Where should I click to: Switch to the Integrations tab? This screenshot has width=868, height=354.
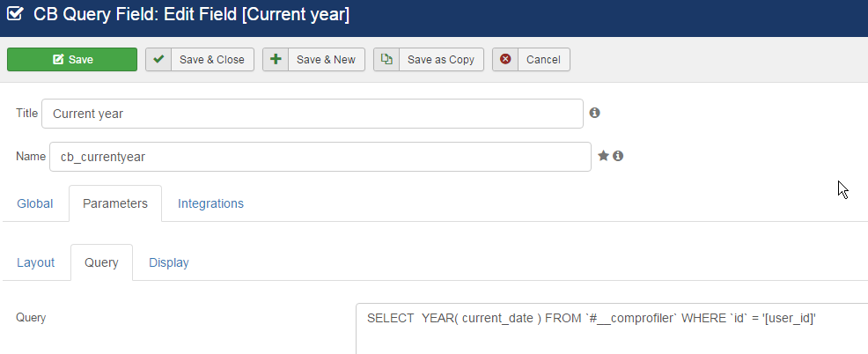click(210, 203)
